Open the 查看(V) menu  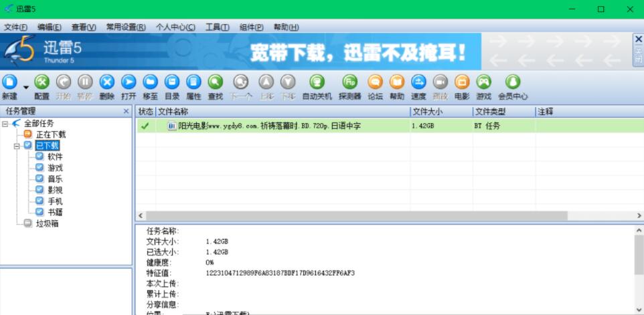[84, 27]
